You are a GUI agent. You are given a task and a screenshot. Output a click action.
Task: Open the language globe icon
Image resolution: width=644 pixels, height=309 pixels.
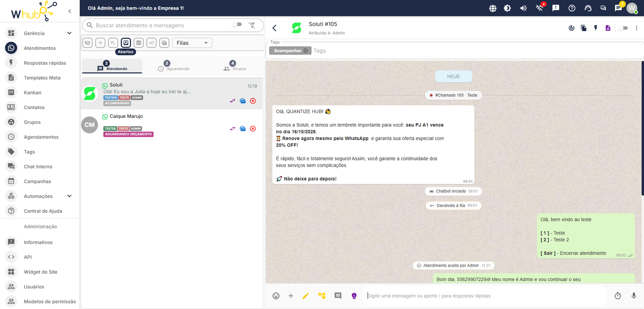(x=493, y=8)
